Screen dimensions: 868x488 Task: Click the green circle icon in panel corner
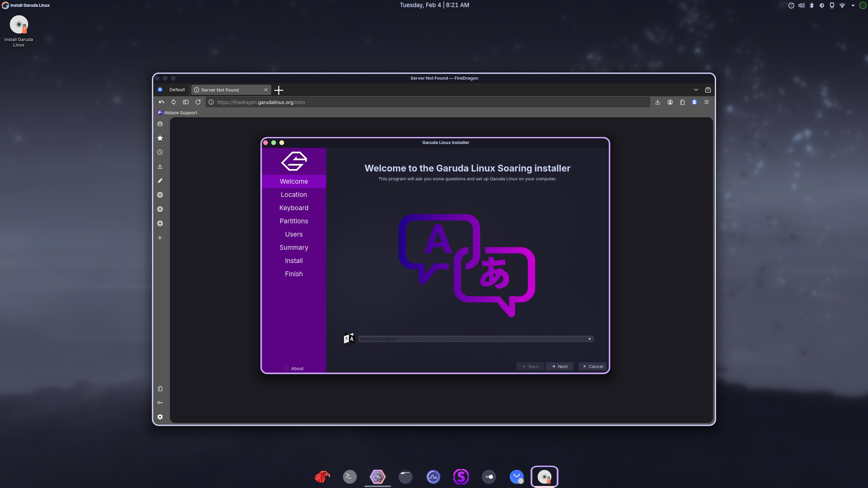(863, 5)
